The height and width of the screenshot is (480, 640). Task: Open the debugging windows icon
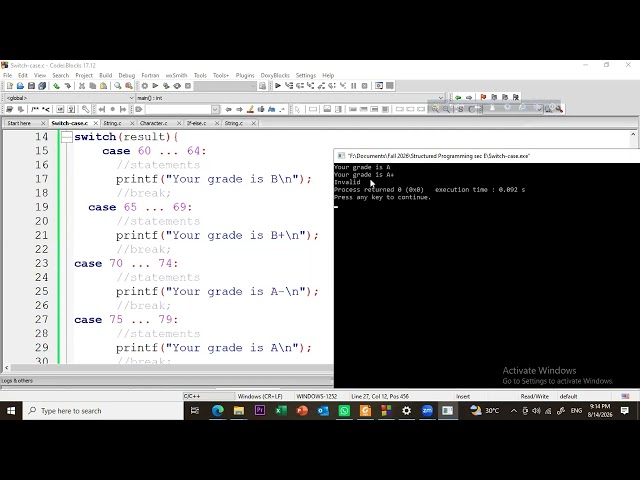click(x=379, y=86)
